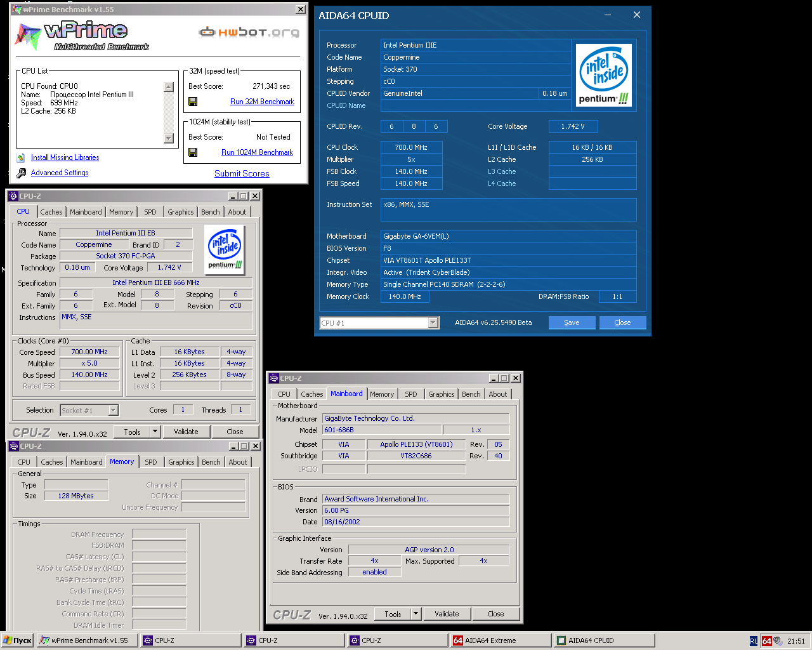Minimize the AIDA64 CPUID window
Image resolution: width=812 pixels, height=650 pixels.
coord(608,15)
